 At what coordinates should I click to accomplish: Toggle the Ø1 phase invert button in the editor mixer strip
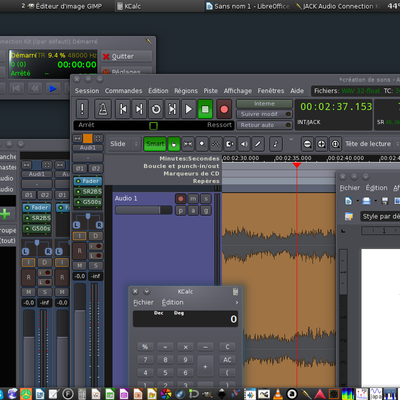coord(80,168)
